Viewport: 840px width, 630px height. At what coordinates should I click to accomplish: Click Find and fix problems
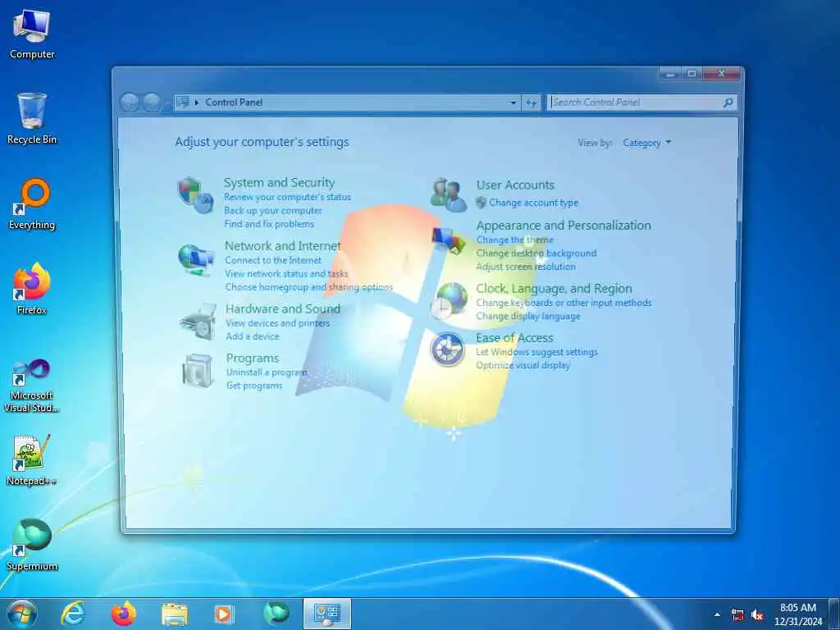269,224
